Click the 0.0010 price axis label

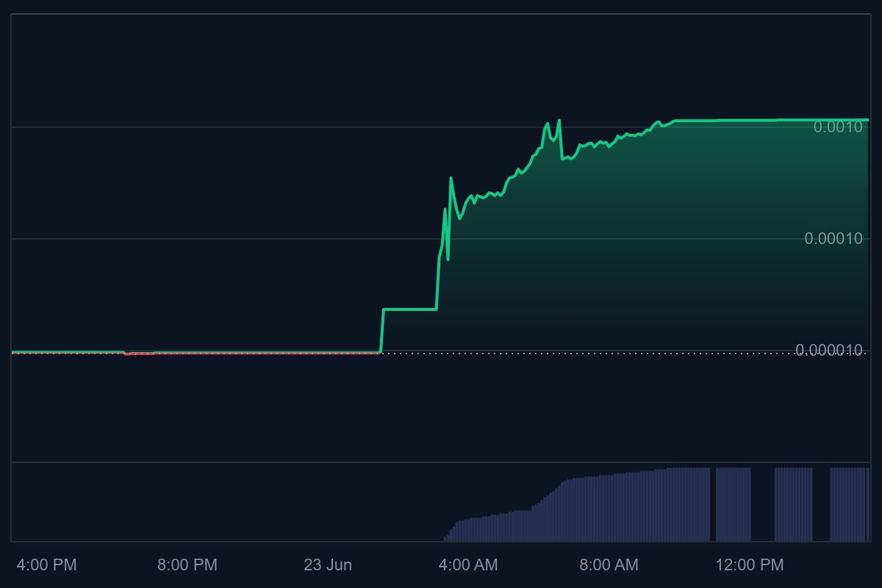click(838, 127)
